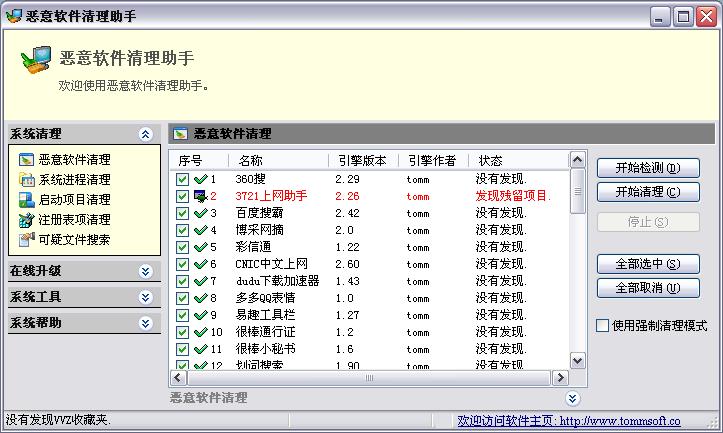Viewport: 723px width, 433px height.
Task: Select row name 很棒小秘书
Action: click(x=266, y=349)
